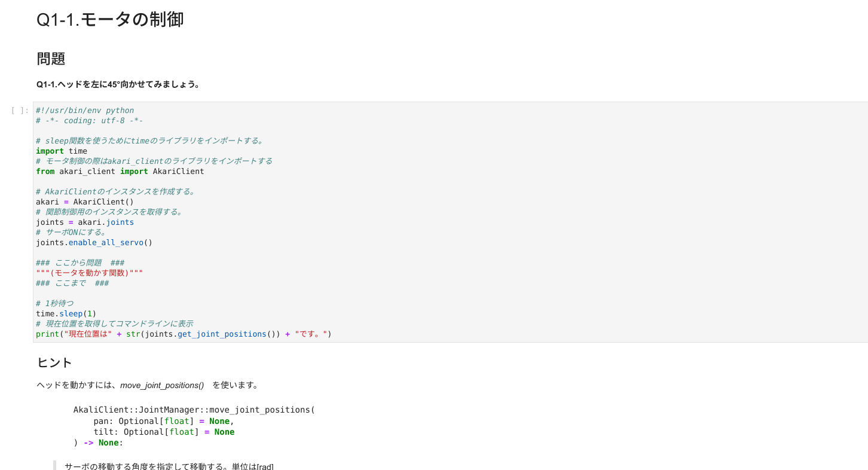
Task: Click the print statement with get_joint_positions
Action: (183, 334)
